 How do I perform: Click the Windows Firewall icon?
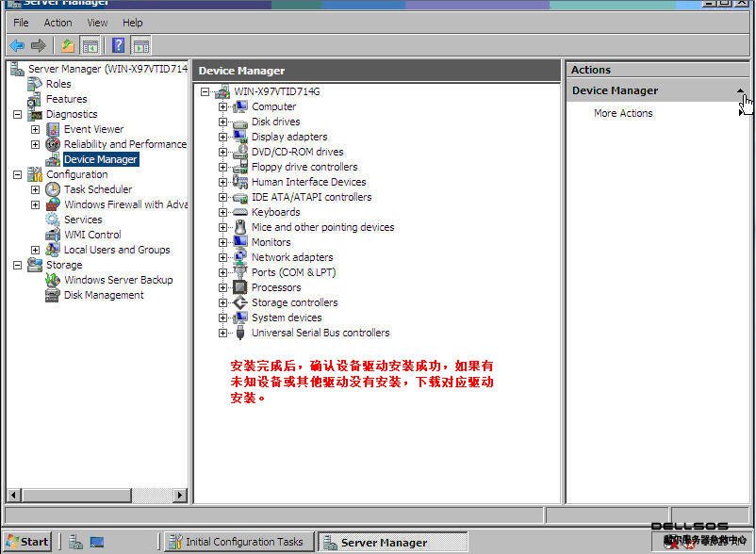tap(53, 204)
